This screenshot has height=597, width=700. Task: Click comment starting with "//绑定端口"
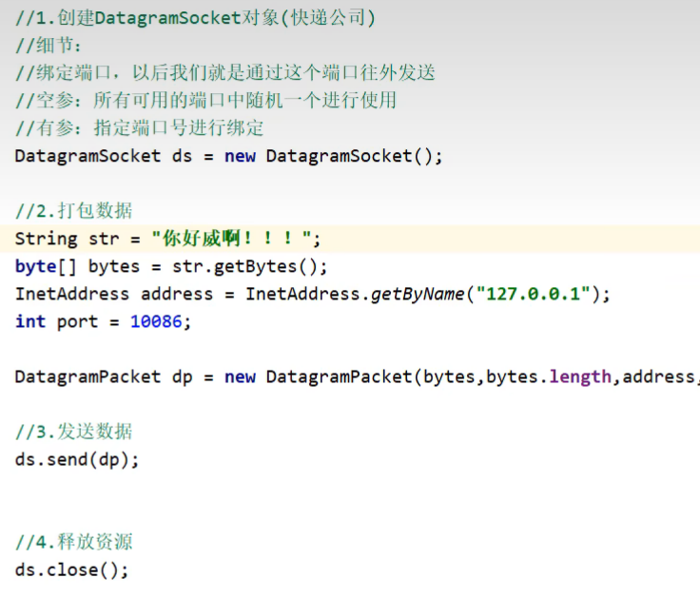pyautogui.click(x=225, y=73)
